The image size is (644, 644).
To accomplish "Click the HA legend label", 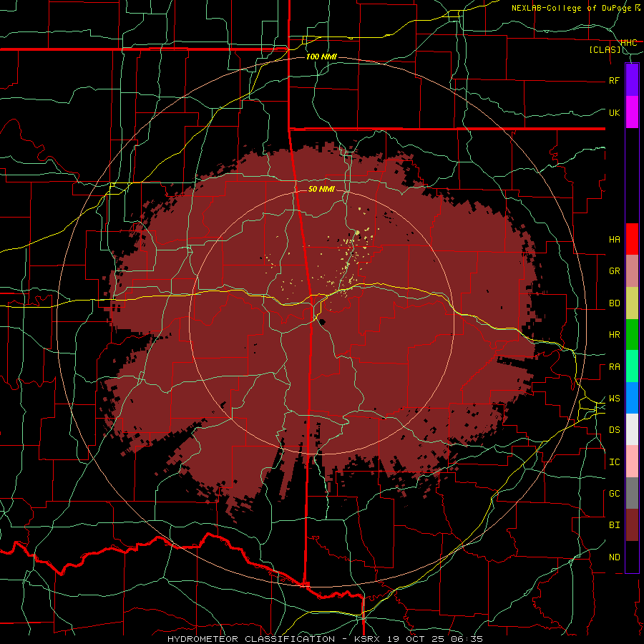I will (614, 240).
